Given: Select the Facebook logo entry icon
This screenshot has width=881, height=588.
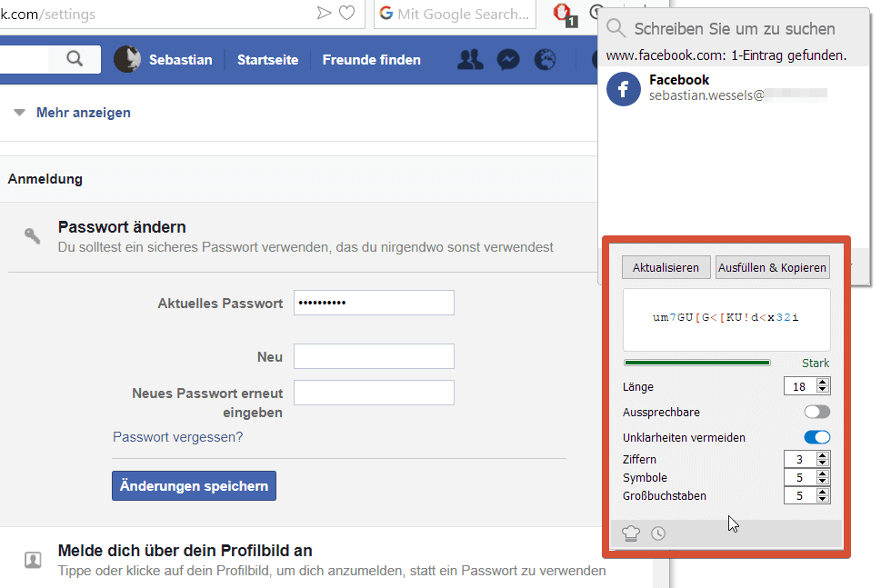Looking at the screenshot, I should 623,89.
